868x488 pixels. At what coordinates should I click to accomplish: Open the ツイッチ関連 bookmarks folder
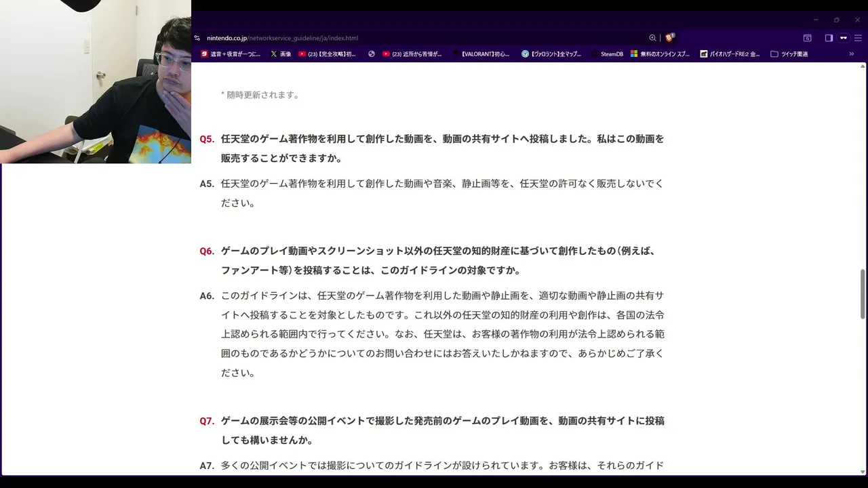click(x=789, y=54)
